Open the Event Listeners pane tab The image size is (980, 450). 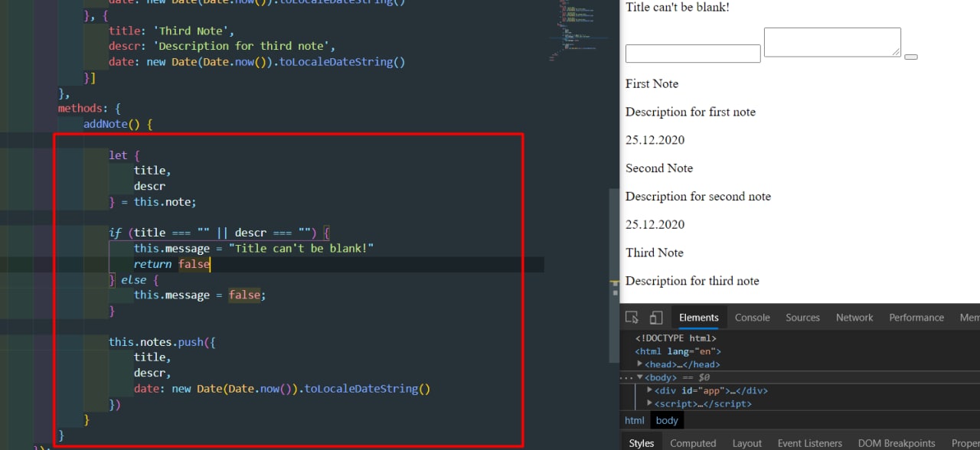(x=810, y=443)
